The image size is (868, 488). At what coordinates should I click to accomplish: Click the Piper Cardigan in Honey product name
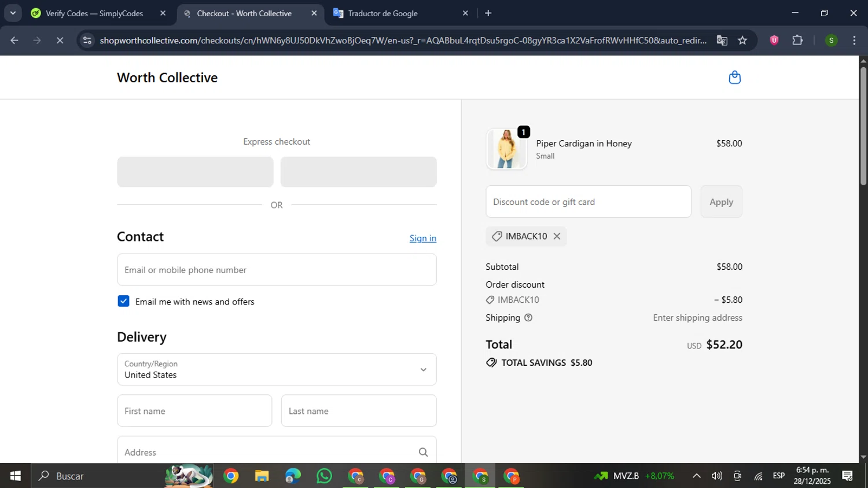[x=584, y=144]
